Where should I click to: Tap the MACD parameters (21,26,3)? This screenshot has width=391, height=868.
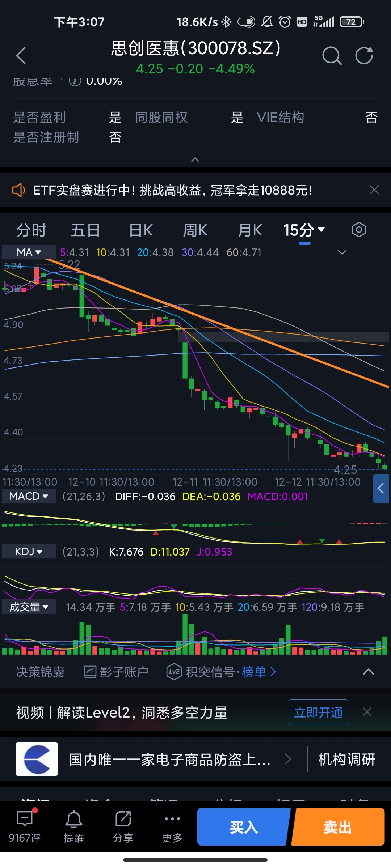click(x=84, y=497)
